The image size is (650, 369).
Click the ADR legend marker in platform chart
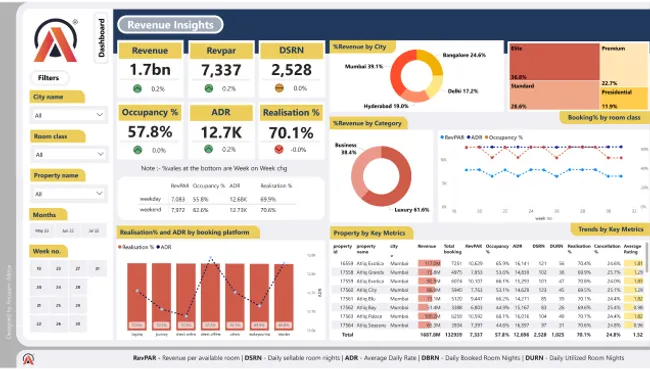coord(158,247)
